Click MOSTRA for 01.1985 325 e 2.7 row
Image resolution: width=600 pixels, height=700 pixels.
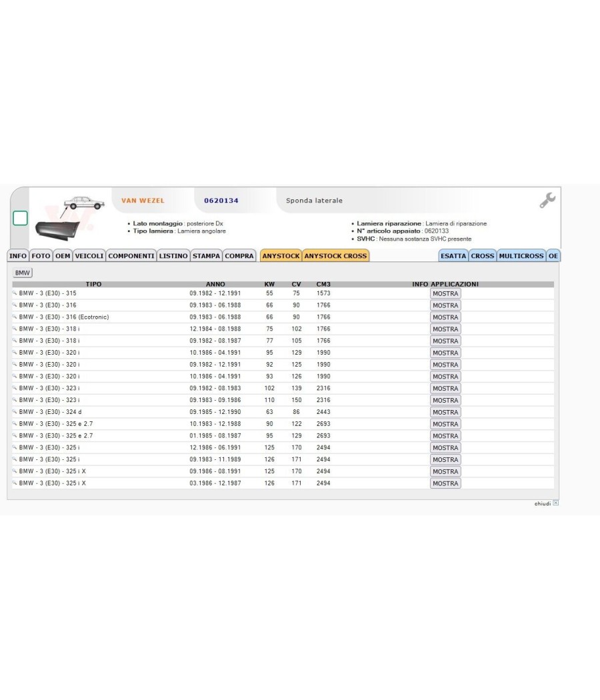[445, 436]
